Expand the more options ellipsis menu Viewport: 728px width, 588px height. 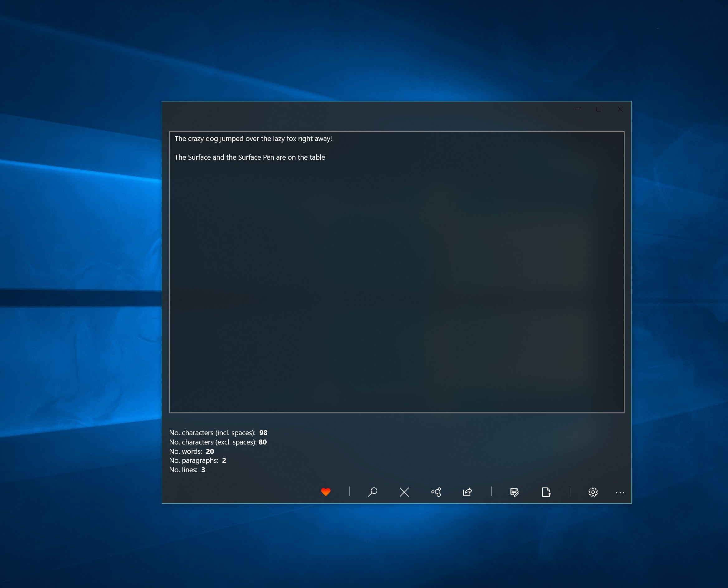coord(620,492)
